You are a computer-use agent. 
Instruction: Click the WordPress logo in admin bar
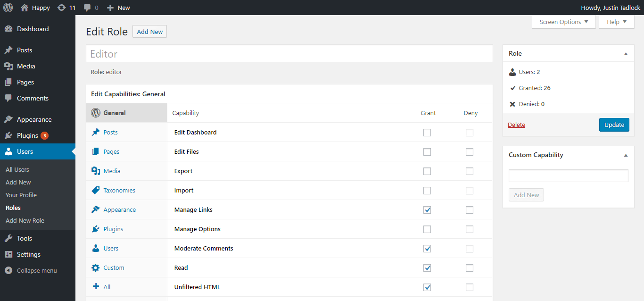pyautogui.click(x=8, y=8)
